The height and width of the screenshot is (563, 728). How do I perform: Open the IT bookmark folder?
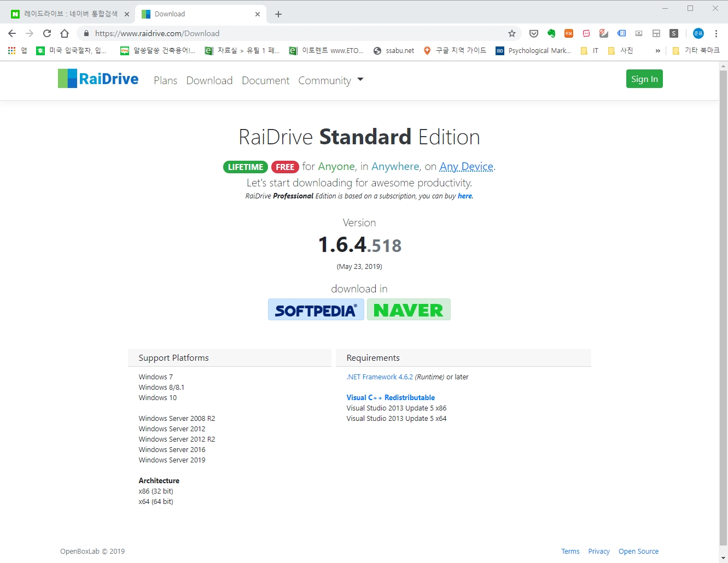click(590, 50)
